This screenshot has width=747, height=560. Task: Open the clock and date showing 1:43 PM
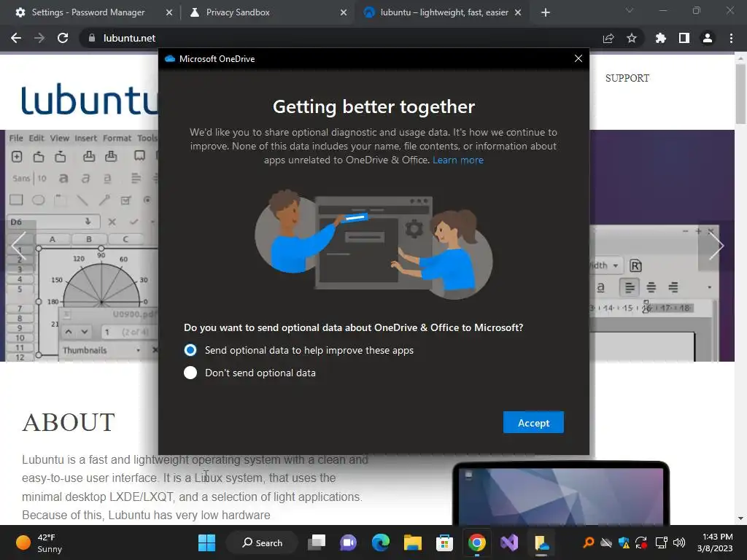(x=715, y=542)
